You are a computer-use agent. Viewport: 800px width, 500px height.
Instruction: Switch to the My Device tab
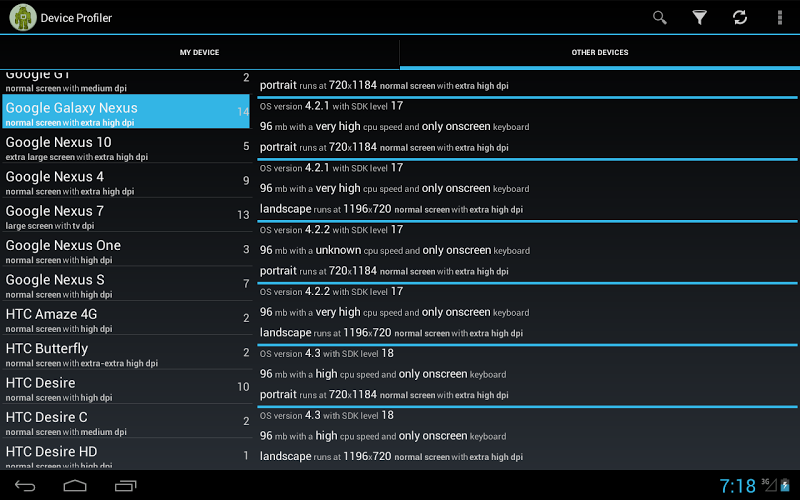pos(199,52)
